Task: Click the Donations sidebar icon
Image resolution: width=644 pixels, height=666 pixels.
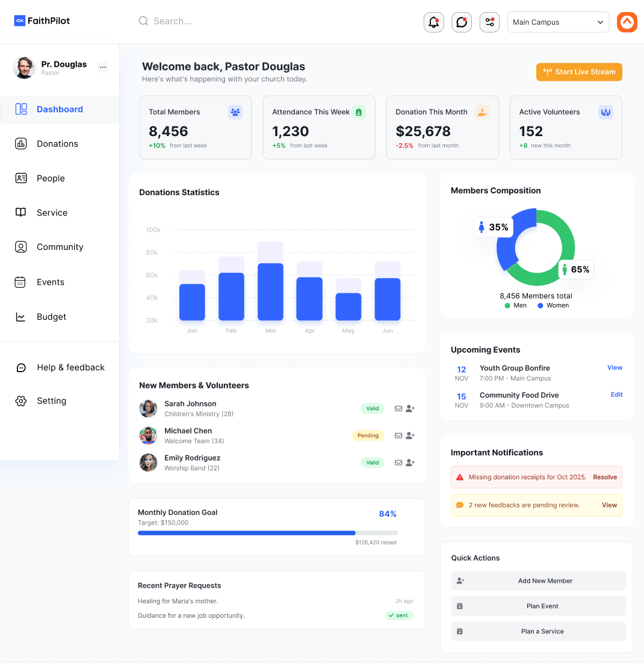Action: click(x=21, y=143)
